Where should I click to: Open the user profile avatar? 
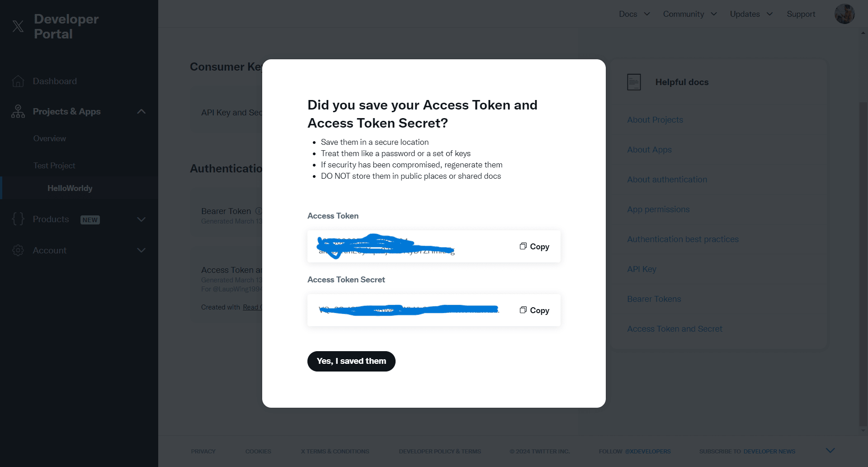coord(844,14)
